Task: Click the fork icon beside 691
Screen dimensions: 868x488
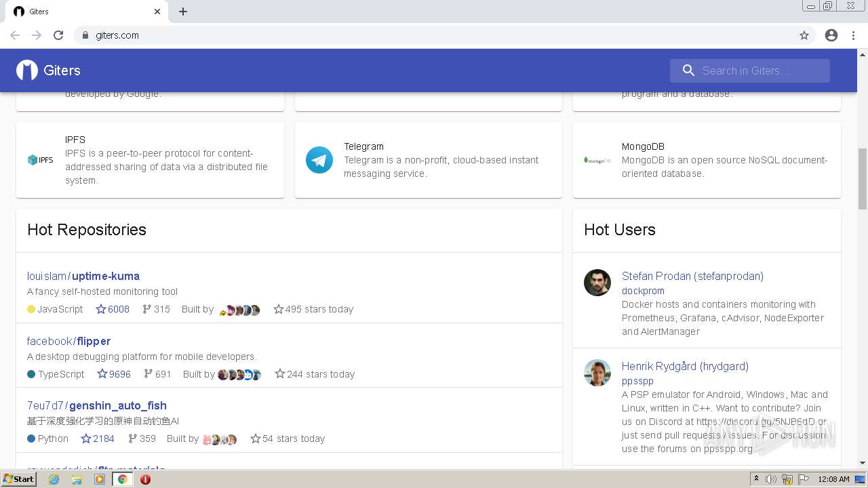Action: 148,374
